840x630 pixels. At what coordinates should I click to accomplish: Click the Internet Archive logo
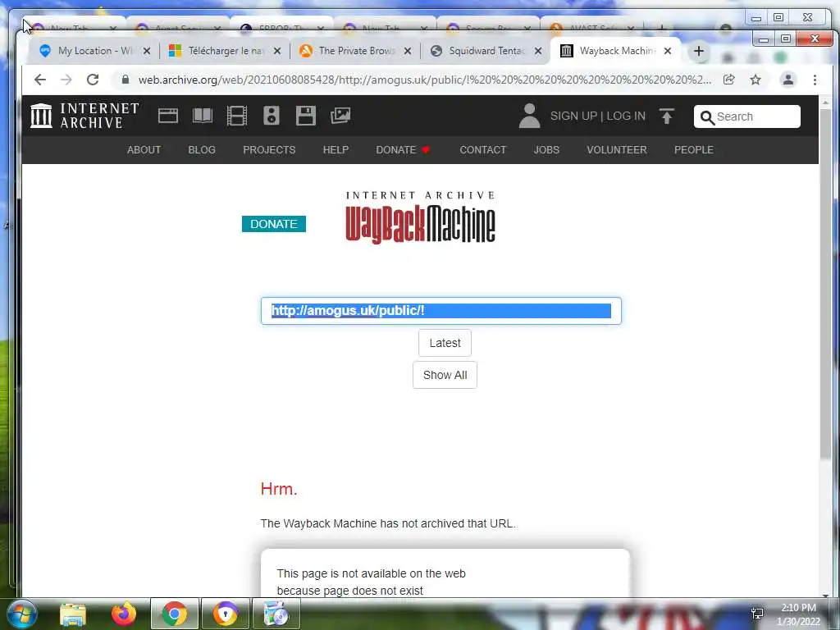coord(84,116)
